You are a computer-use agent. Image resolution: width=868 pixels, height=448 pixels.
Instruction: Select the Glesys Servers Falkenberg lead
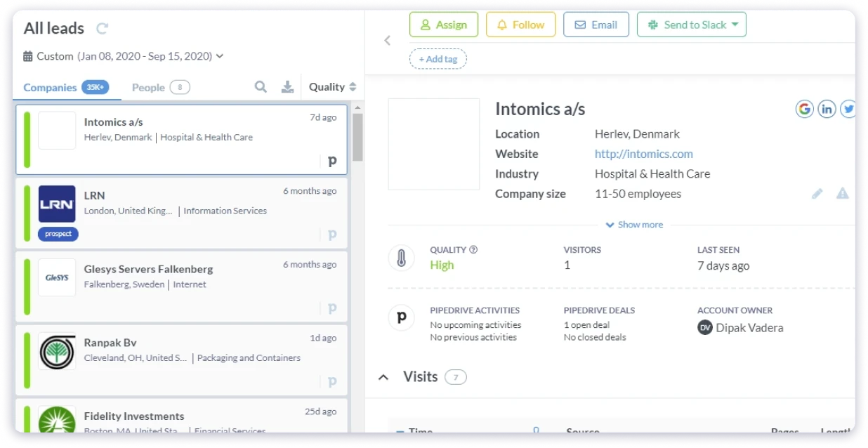181,286
